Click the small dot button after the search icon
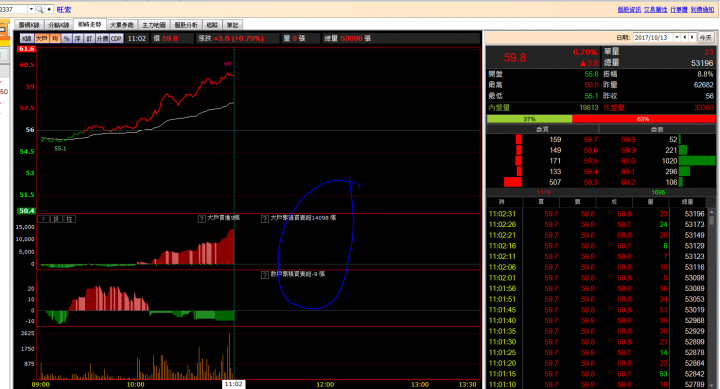 pyautogui.click(x=49, y=9)
